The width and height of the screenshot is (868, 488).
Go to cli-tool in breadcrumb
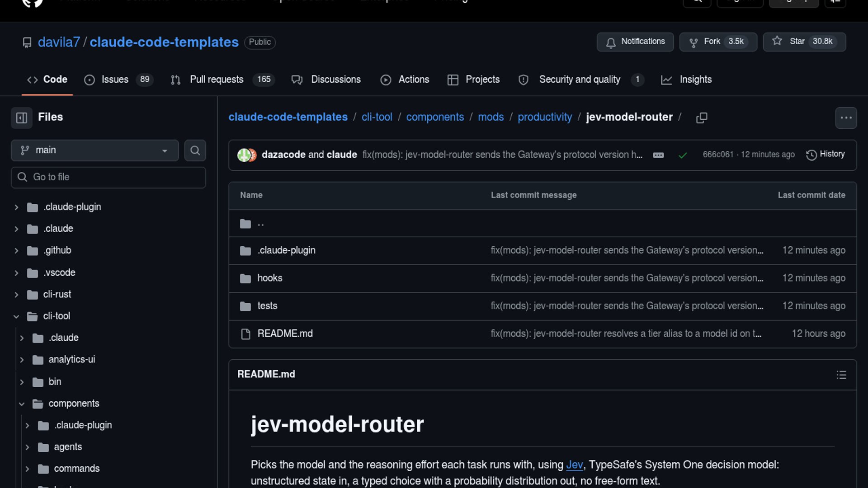(x=377, y=117)
